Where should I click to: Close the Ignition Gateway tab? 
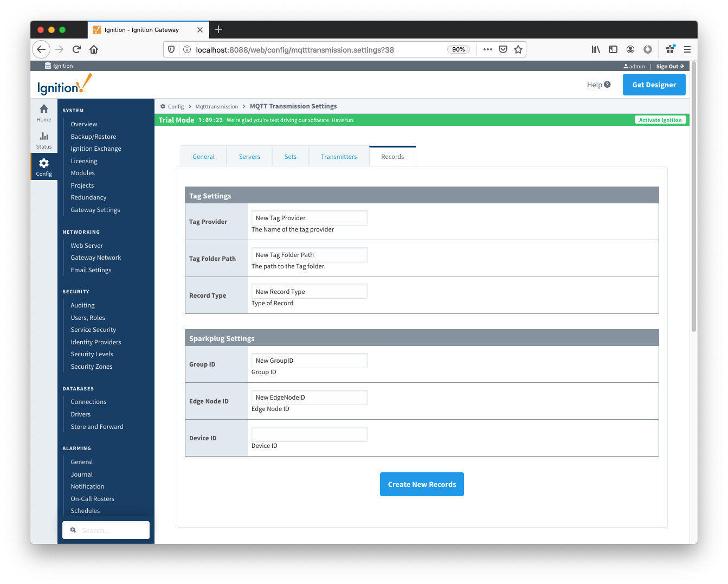point(200,30)
